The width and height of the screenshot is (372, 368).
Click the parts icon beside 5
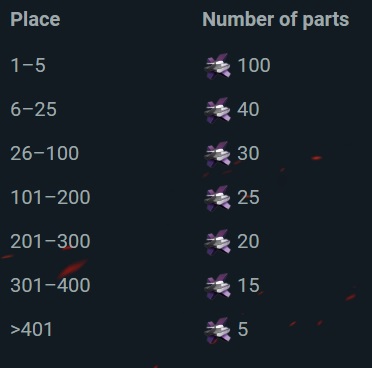tap(217, 330)
